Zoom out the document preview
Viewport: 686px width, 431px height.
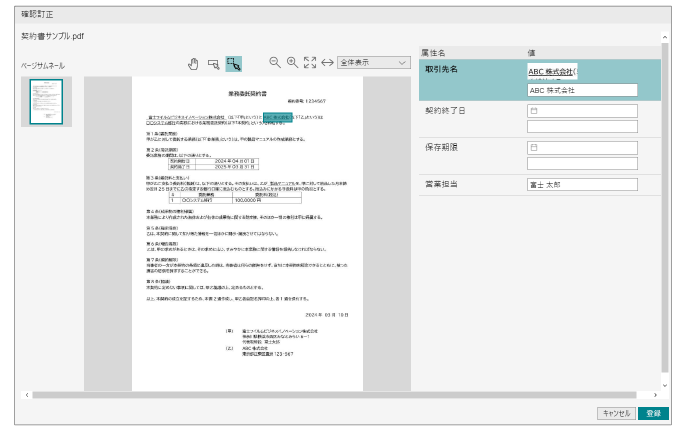tap(275, 63)
